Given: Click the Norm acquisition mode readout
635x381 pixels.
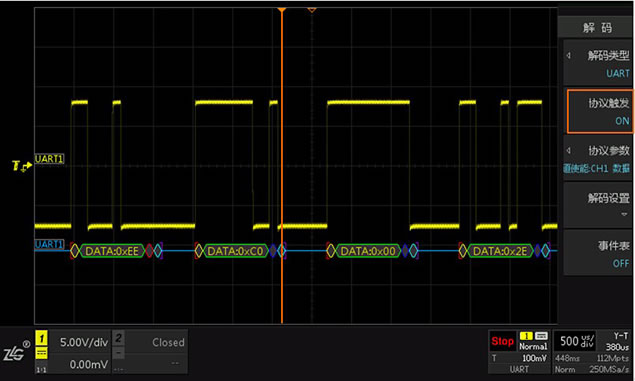Looking at the screenshot, I should point(565,369).
